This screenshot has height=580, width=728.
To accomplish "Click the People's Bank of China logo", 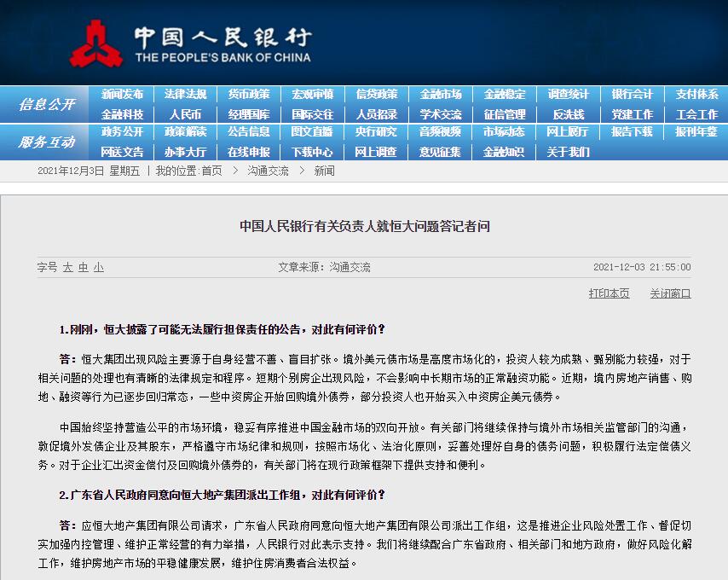I will click(x=190, y=44).
